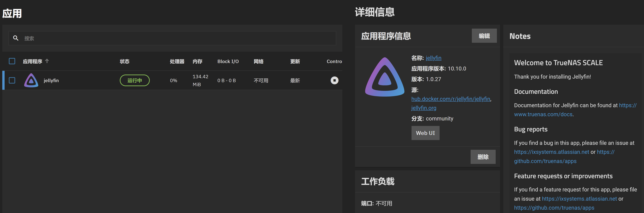Open github.com/truenas/apps feature request link
This screenshot has width=644, height=213.
click(554, 208)
